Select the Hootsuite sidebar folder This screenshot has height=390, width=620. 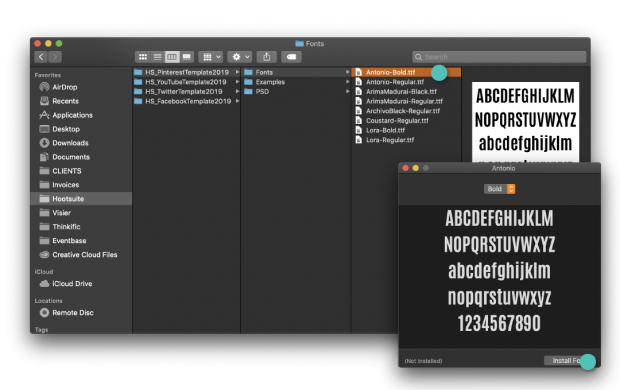coord(81,199)
